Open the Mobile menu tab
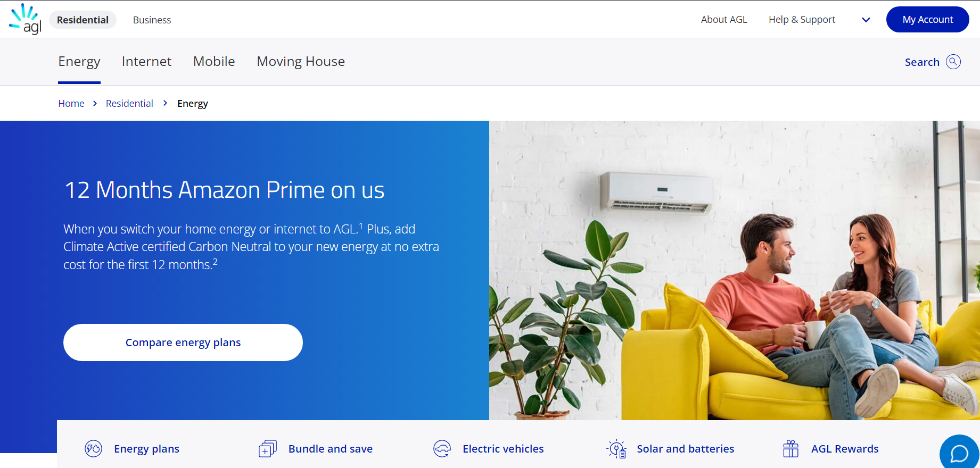Screen dimensions: 980x468 (214, 61)
